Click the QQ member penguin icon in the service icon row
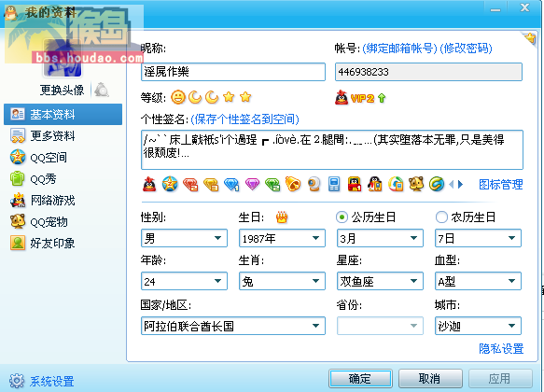This screenshot has height=392, width=544. (x=149, y=184)
